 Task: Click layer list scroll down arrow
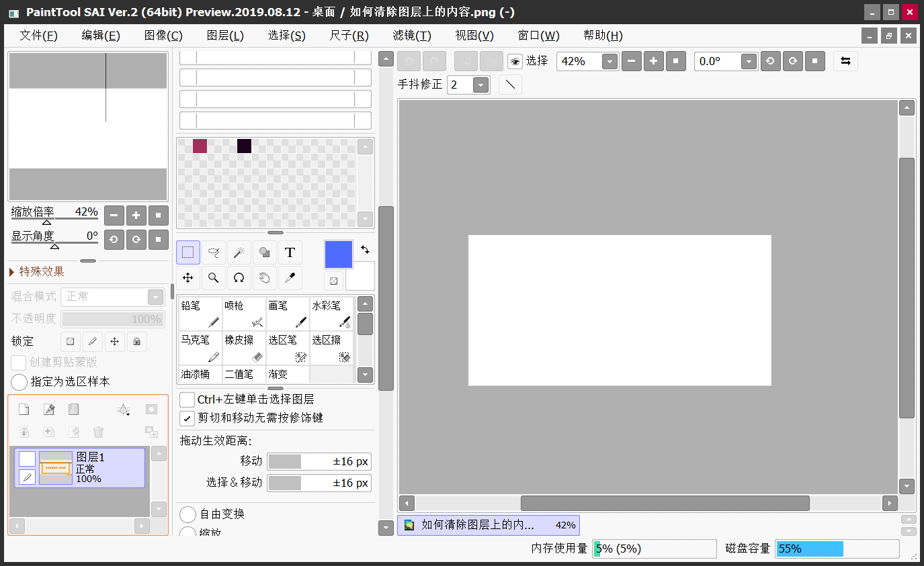tap(159, 510)
